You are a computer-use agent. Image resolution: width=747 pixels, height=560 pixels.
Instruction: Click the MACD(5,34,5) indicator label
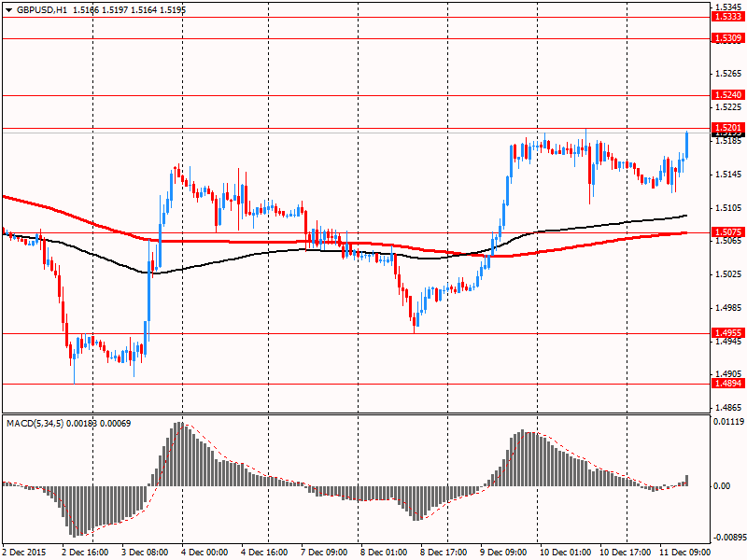35,424
